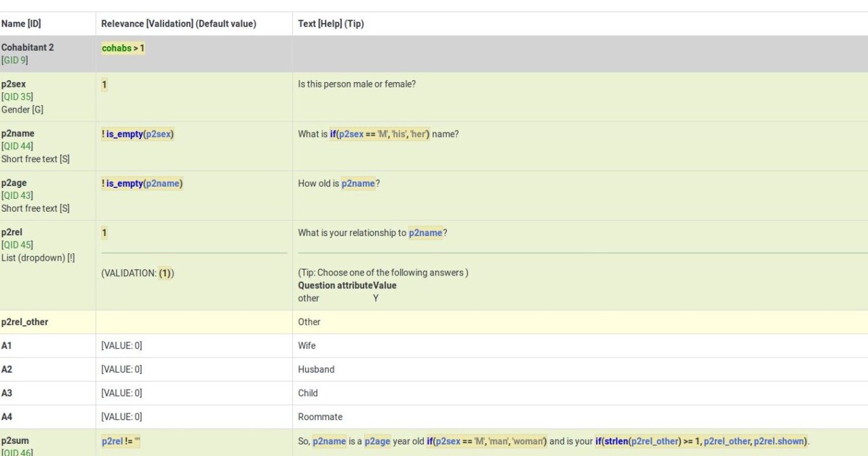Click the 'List (dropdown) [!]' type label
The height and width of the screenshot is (456, 868).
38,258
